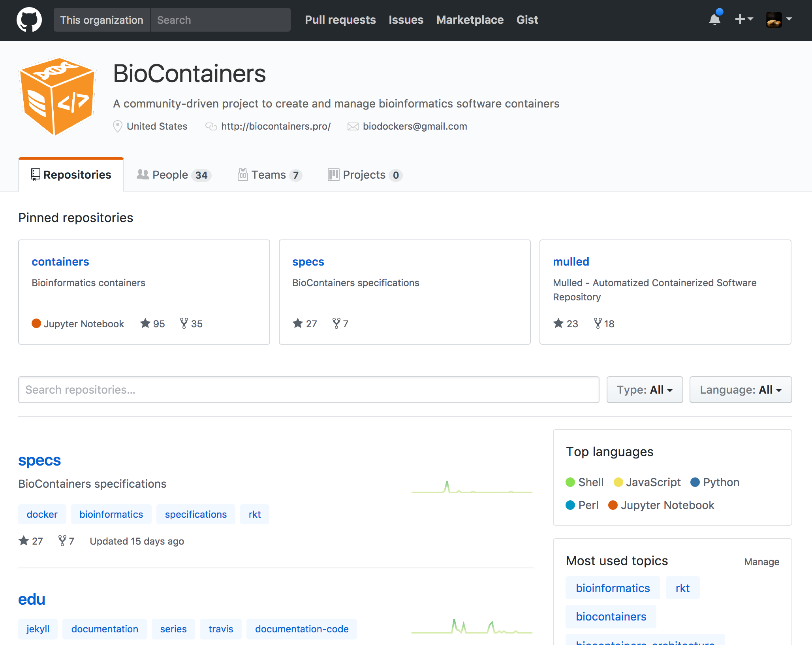Open Marketplace in top navigation
Viewport: 812px width, 645px height.
(470, 20)
